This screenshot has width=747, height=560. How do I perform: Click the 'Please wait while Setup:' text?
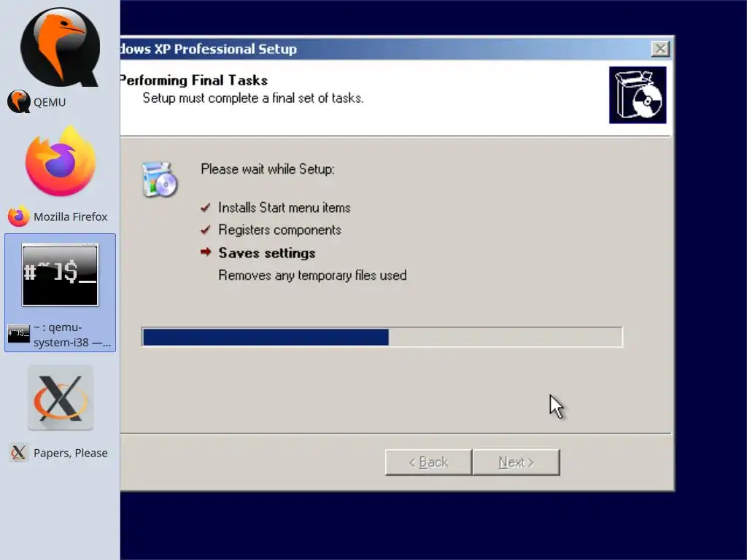tap(268, 169)
